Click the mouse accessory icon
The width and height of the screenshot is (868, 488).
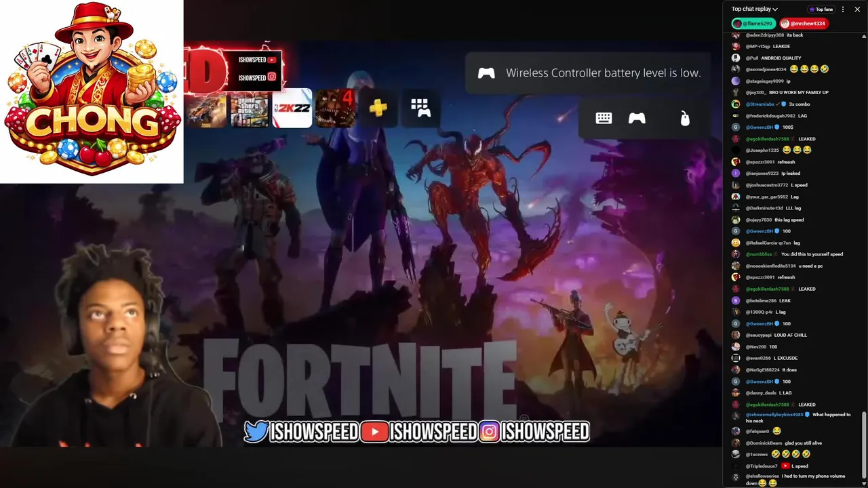click(x=685, y=119)
